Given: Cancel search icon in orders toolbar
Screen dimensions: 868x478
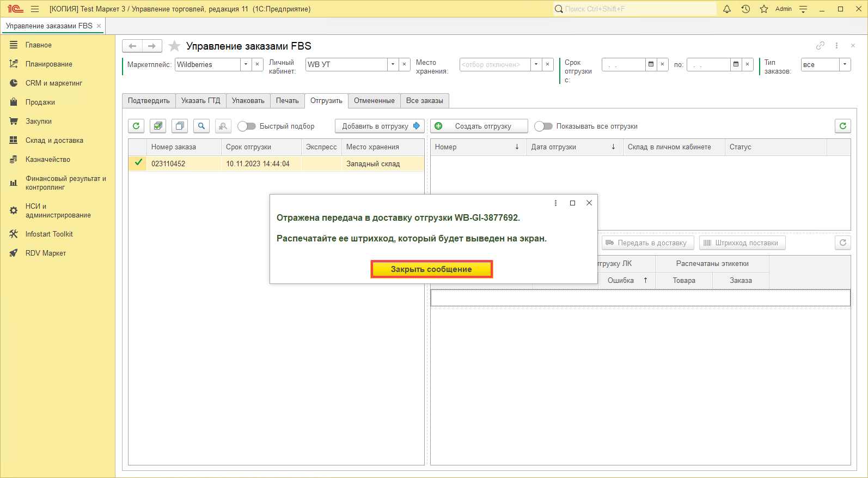Looking at the screenshot, I should [x=223, y=126].
